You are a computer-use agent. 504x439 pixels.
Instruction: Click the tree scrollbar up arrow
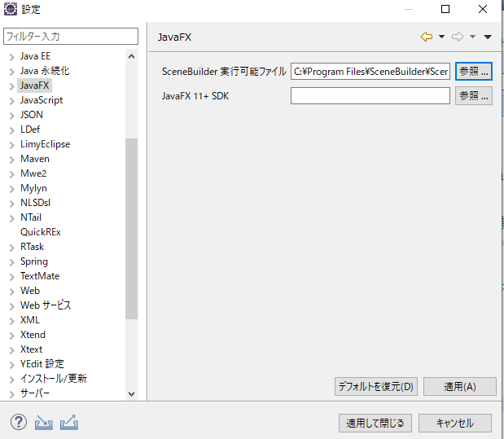tap(131, 56)
